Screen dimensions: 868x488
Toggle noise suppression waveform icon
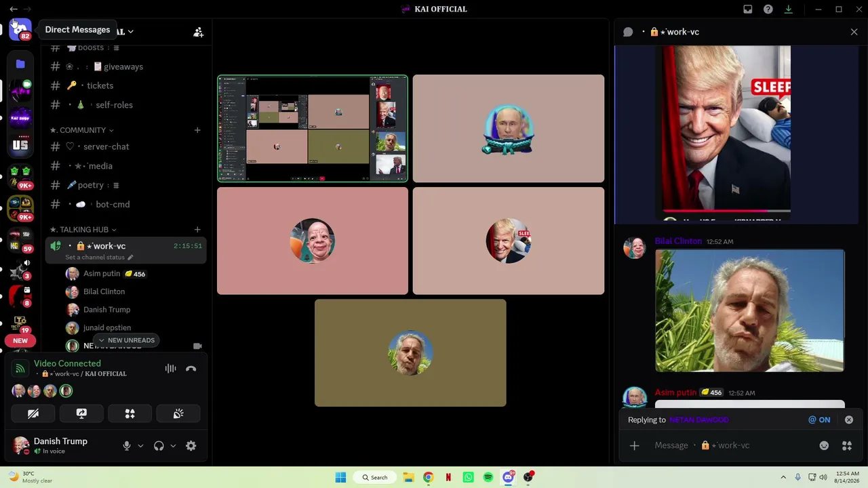point(171,369)
